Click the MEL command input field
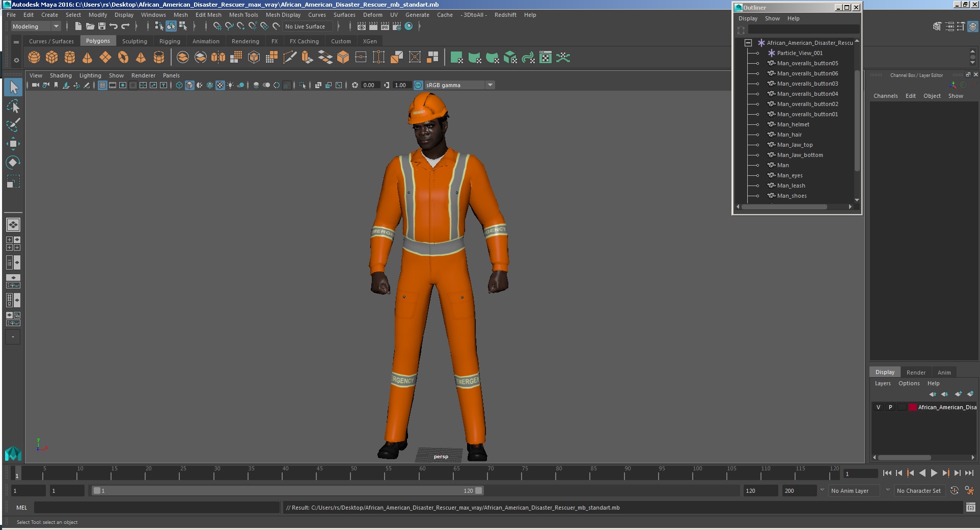Viewport: 980px width, 530px height. (156, 508)
